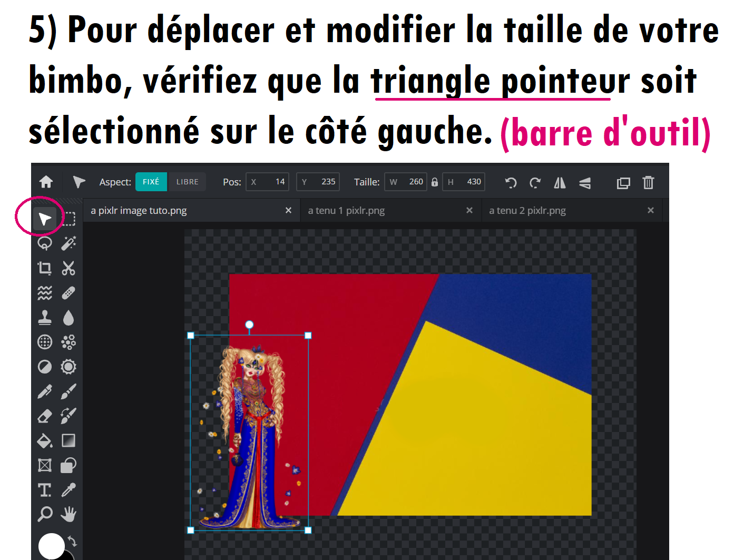Click the Pos X field showing 14

[x=267, y=182]
